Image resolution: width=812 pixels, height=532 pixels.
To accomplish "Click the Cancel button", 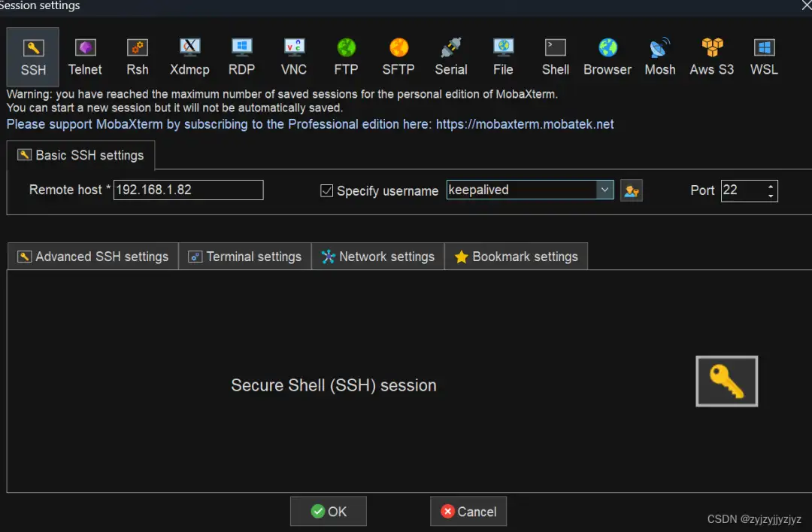I will point(468,511).
